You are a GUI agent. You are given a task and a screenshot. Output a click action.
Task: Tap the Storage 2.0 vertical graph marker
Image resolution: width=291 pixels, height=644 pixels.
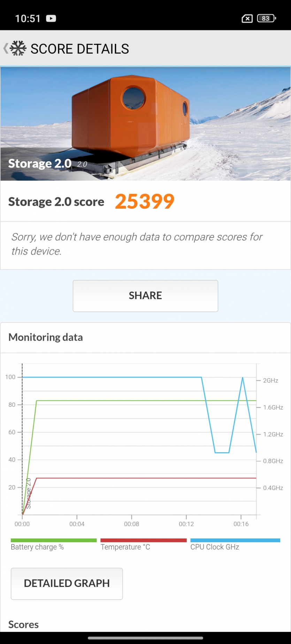click(29, 493)
